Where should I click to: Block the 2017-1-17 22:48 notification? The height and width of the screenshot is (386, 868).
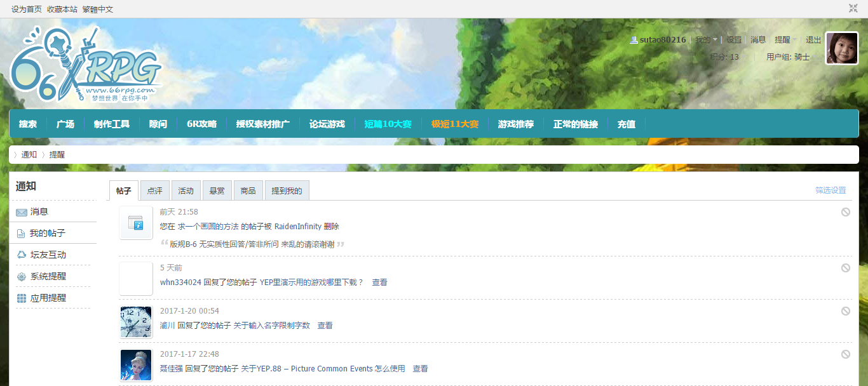tap(846, 354)
